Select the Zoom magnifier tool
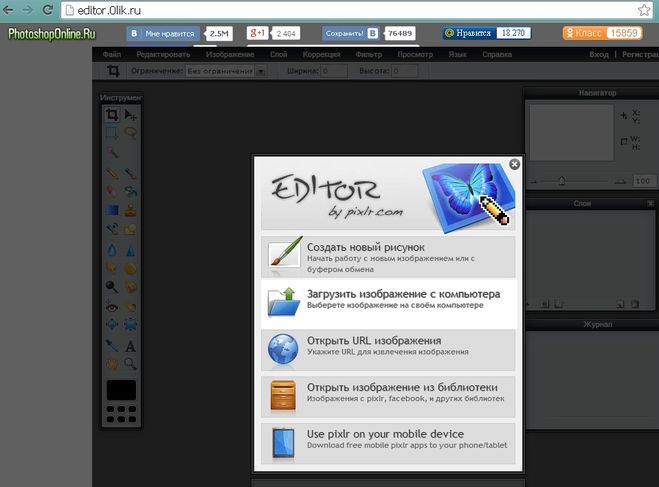This screenshot has height=487, width=659. (x=130, y=364)
